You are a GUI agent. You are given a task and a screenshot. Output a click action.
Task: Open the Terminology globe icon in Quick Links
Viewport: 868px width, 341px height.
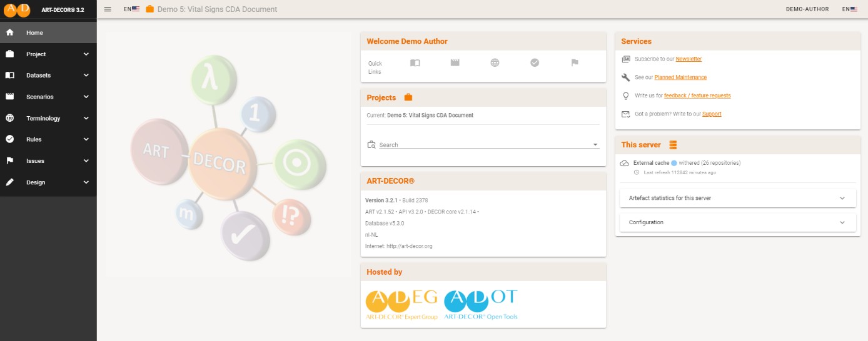coord(495,63)
